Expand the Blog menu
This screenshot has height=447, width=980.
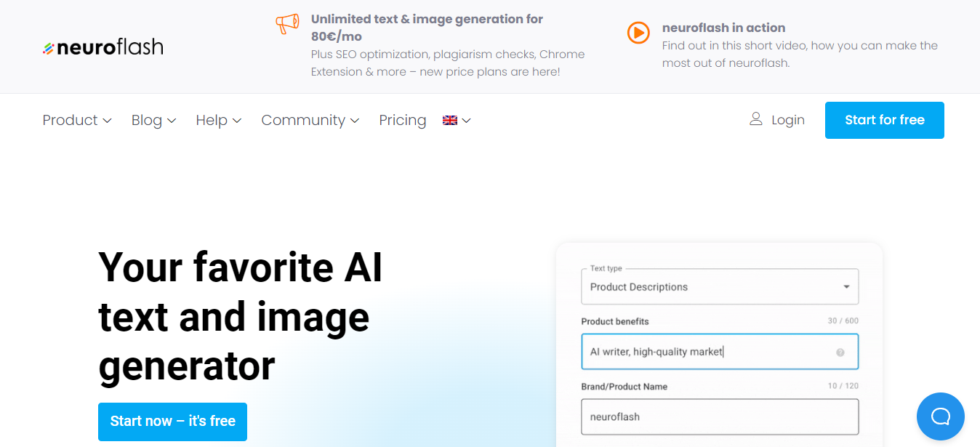point(154,120)
